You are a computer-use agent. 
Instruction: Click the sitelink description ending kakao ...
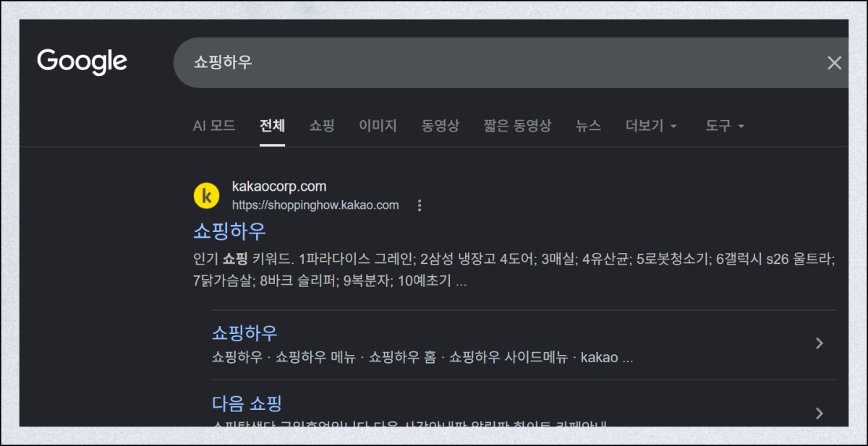click(422, 358)
